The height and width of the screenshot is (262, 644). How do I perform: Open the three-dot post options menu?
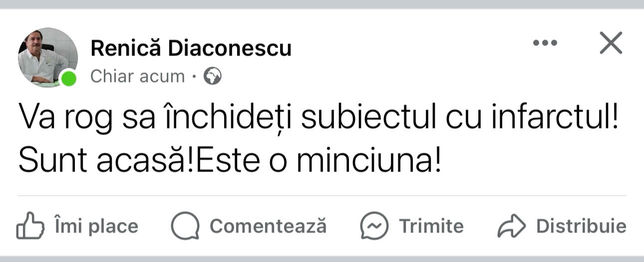pyautogui.click(x=545, y=43)
